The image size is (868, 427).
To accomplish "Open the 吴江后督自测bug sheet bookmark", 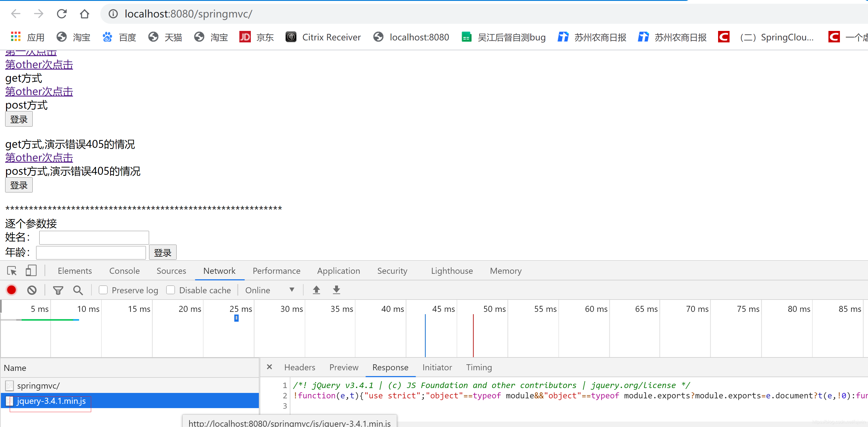I will click(503, 37).
